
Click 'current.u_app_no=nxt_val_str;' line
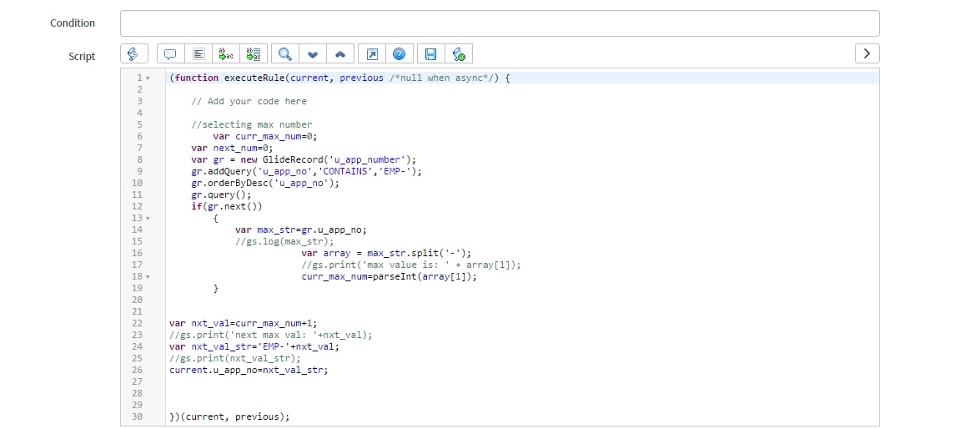(249, 370)
